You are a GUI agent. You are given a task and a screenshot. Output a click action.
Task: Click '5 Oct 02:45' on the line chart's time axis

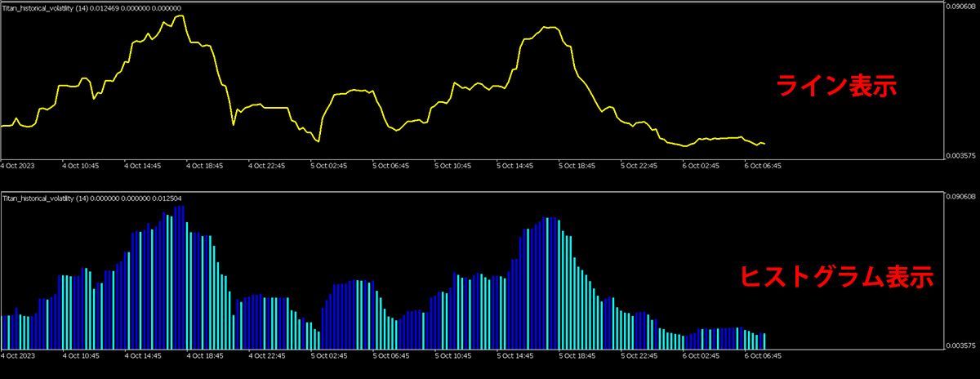329,165
